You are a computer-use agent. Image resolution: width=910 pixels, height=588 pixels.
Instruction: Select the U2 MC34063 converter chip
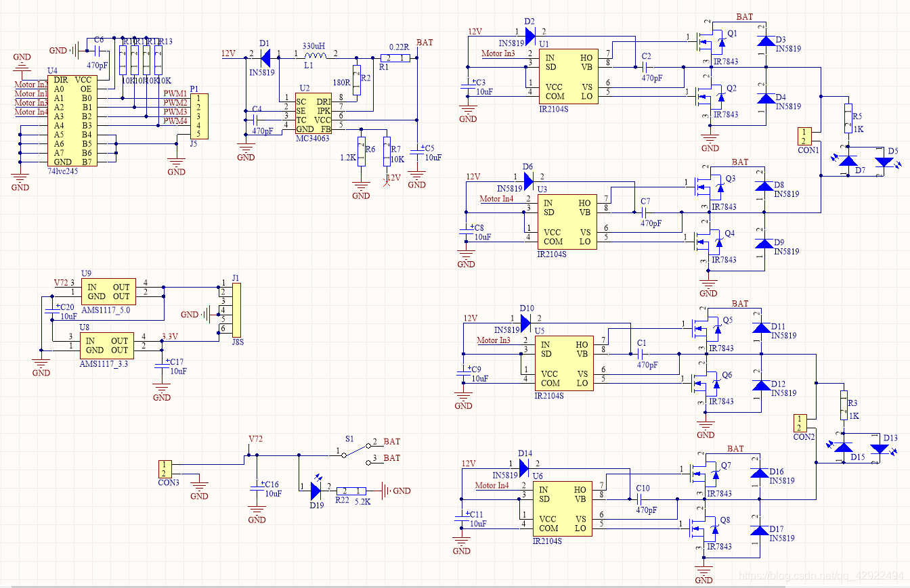tap(313, 115)
